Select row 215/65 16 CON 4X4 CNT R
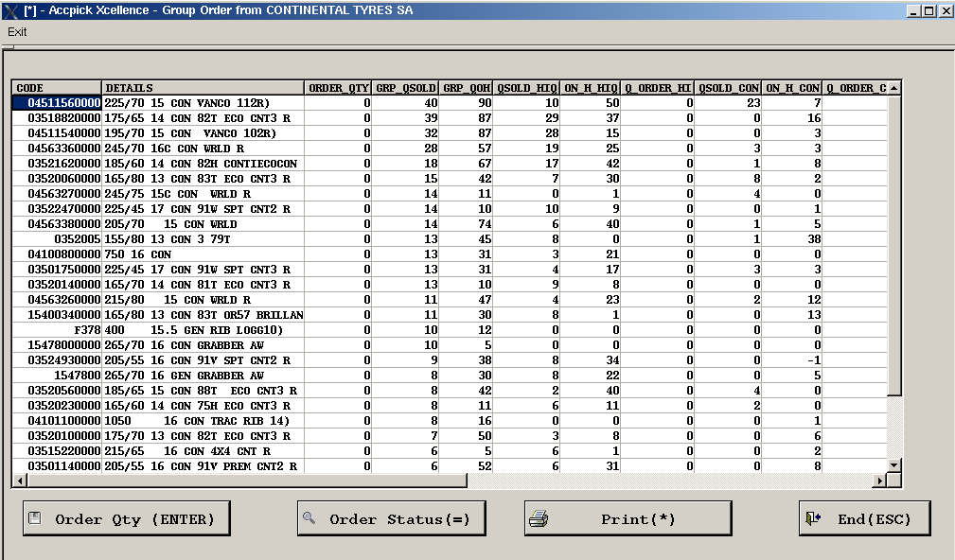Screen dimensions: 955x560 (450, 451)
